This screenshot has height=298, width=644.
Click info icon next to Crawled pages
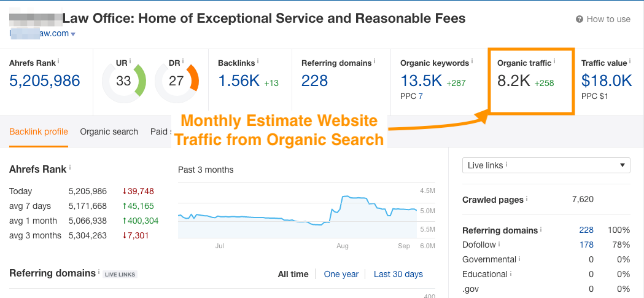(x=527, y=198)
